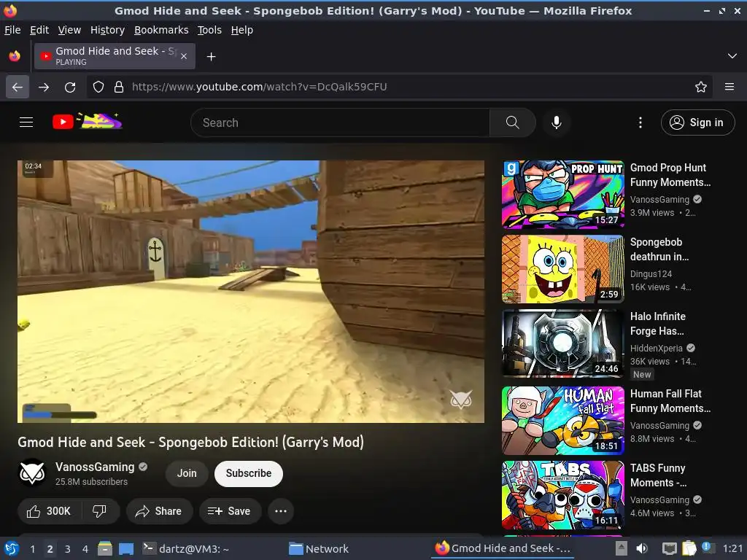Open Gmod Prop Hunt Funny Moments thumbnail
747x560 pixels.
point(562,194)
